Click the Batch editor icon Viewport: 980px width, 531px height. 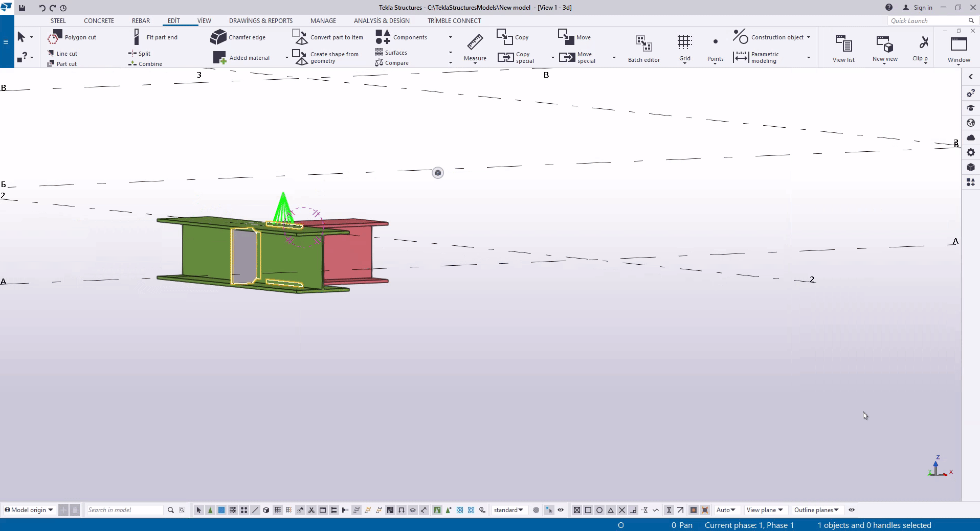click(x=644, y=49)
